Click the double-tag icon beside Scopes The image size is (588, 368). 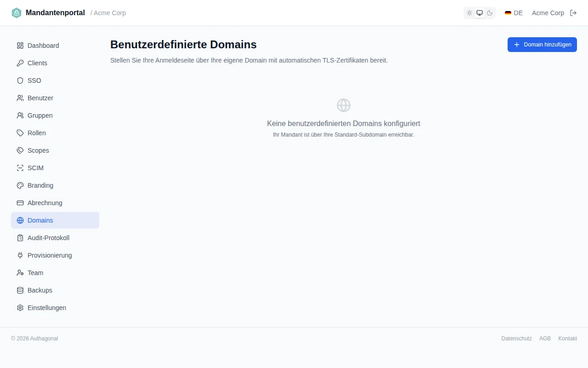click(20, 150)
